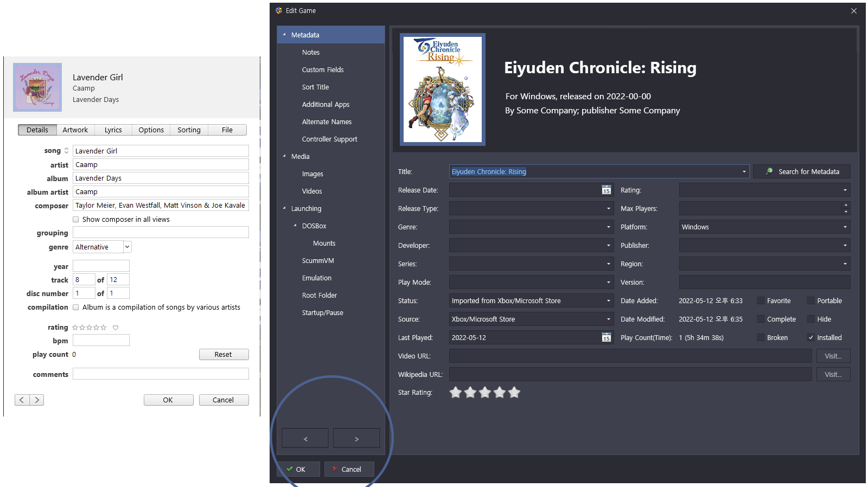
Task: Set star rating to five stars
Action: point(514,392)
